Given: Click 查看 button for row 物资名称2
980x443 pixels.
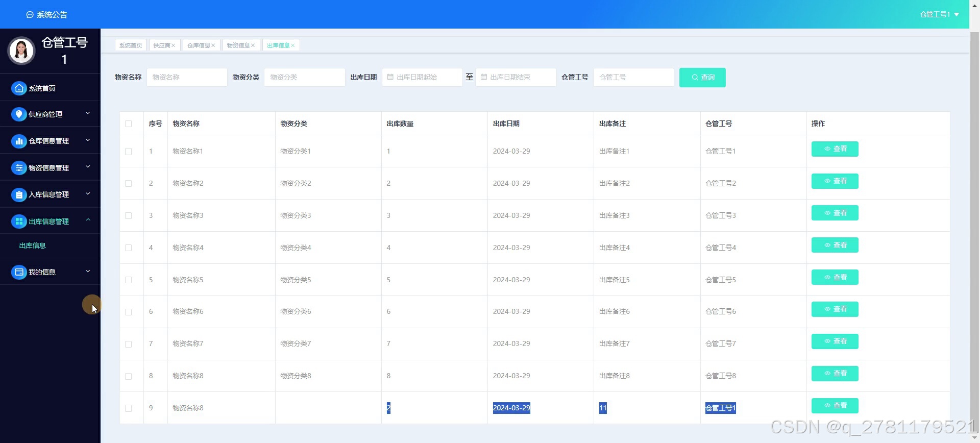Looking at the screenshot, I should (x=835, y=181).
